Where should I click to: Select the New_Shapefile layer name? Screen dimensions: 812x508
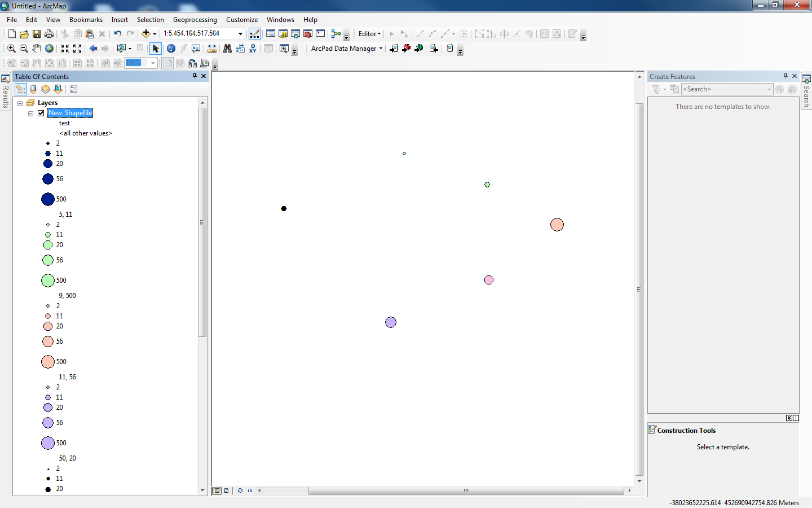[70, 113]
